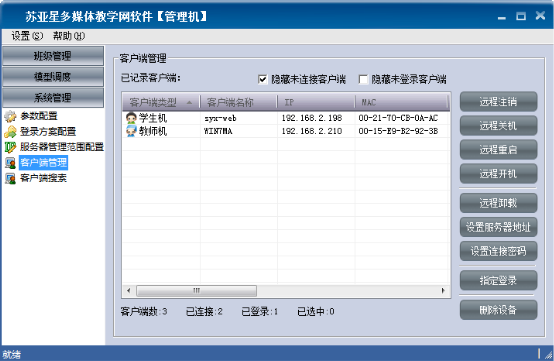This screenshot has height=361, width=554.
Task: Click the 参数配置 gear icon
Action: (x=10, y=116)
